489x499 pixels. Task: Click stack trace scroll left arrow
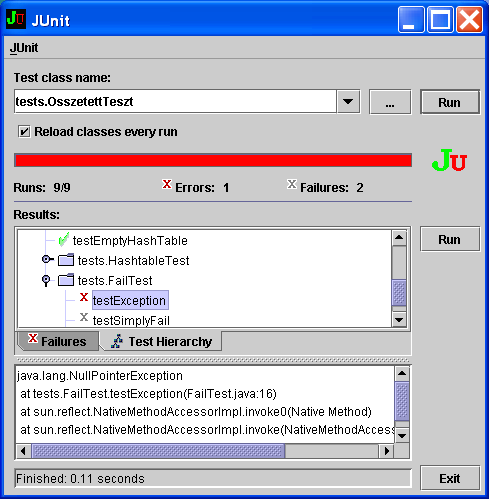click(23, 451)
